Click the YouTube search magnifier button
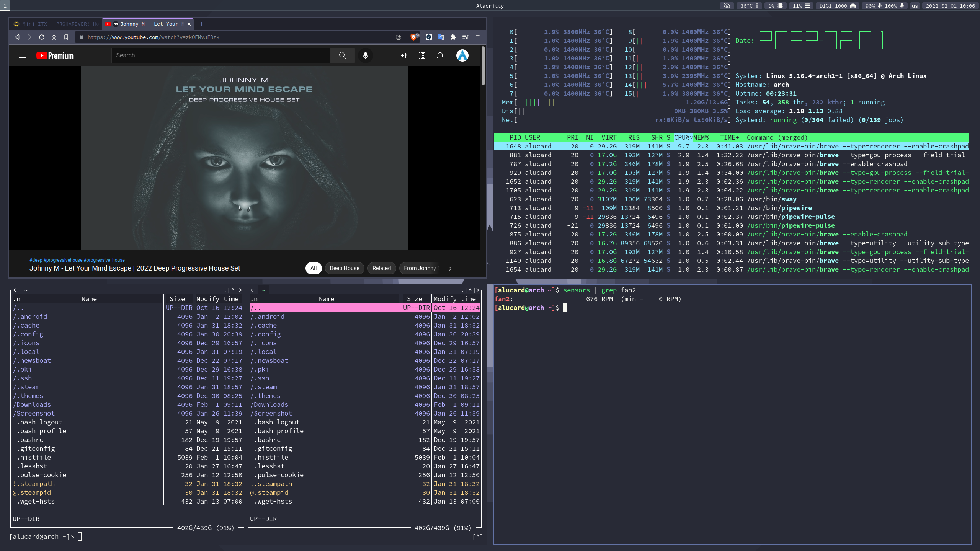 point(343,55)
